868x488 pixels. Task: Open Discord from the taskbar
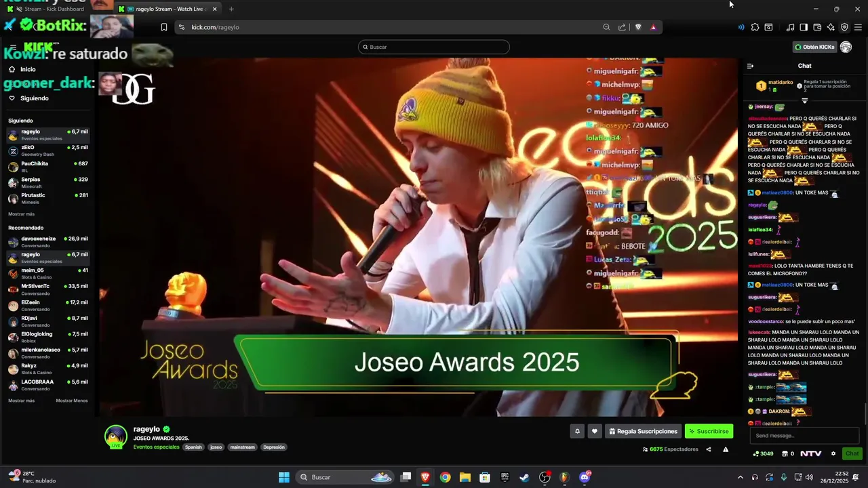[x=585, y=477]
